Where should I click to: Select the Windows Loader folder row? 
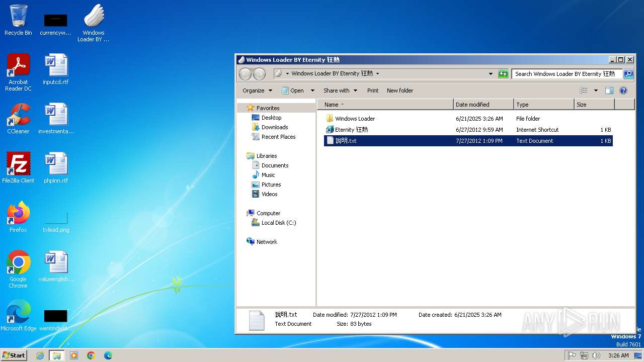click(468, 119)
